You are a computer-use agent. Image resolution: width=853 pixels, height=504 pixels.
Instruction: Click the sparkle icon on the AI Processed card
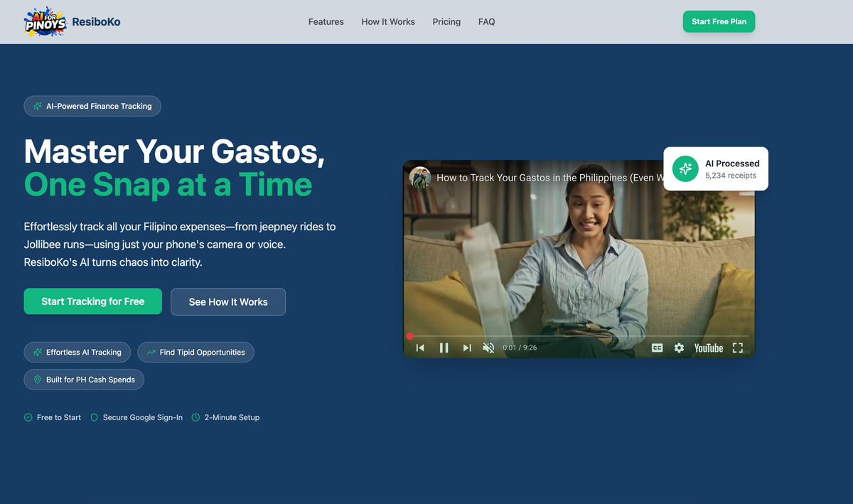click(685, 168)
